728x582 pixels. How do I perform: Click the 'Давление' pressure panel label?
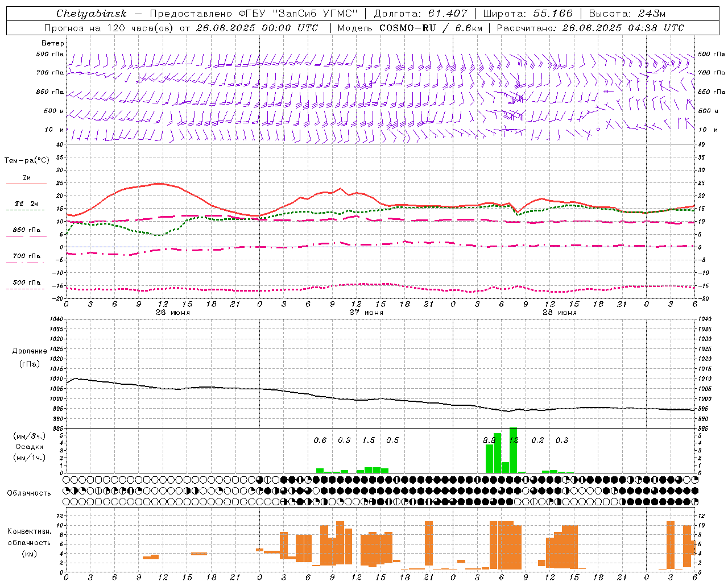pyautogui.click(x=30, y=351)
